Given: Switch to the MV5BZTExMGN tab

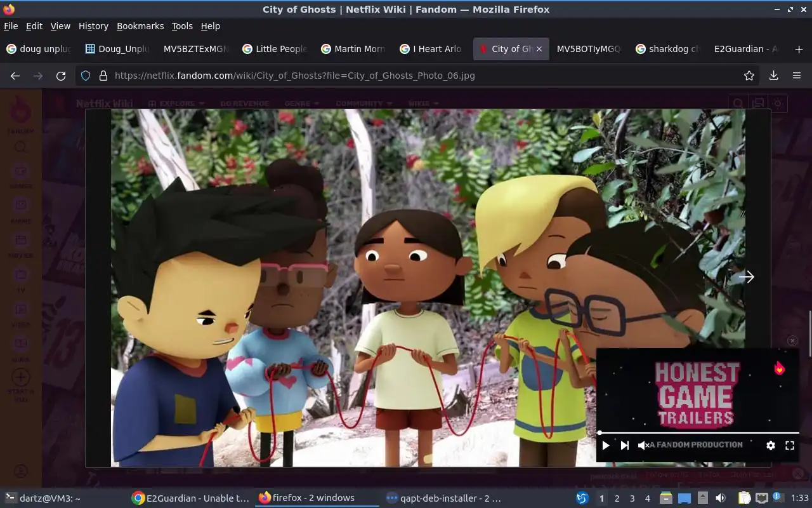Looking at the screenshot, I should (197, 49).
